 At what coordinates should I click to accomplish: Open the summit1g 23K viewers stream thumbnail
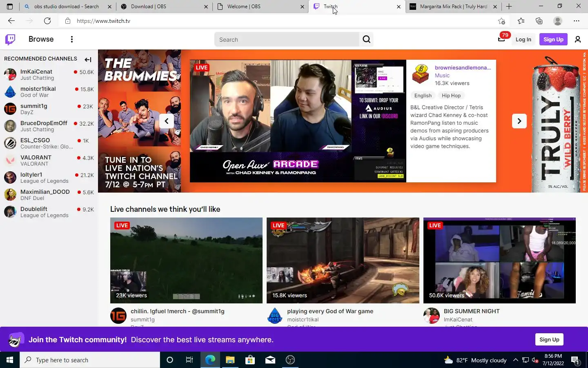pos(186,260)
